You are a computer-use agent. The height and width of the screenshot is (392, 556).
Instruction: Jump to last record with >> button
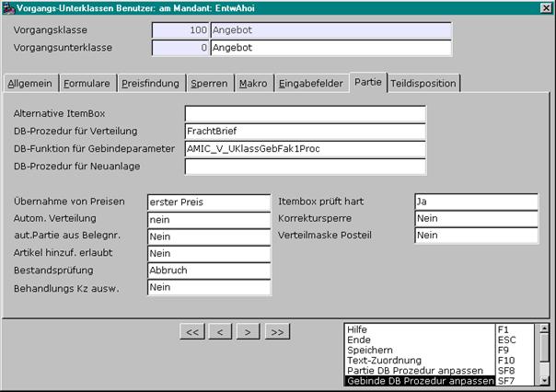277,331
